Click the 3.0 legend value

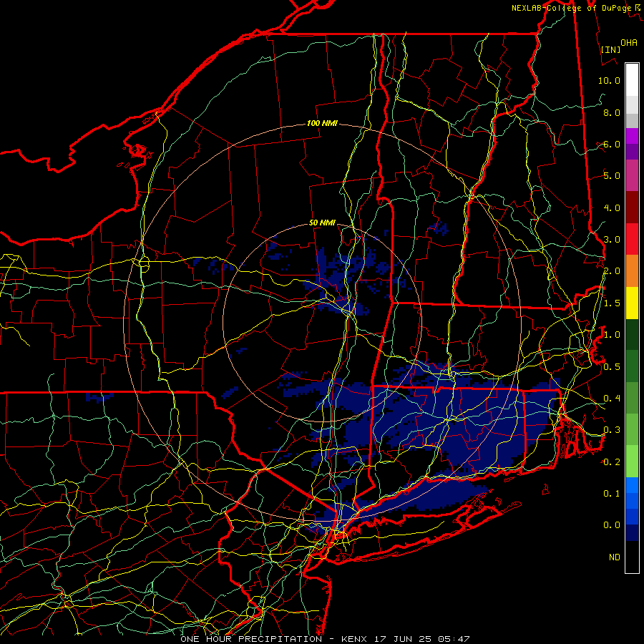pyautogui.click(x=612, y=240)
